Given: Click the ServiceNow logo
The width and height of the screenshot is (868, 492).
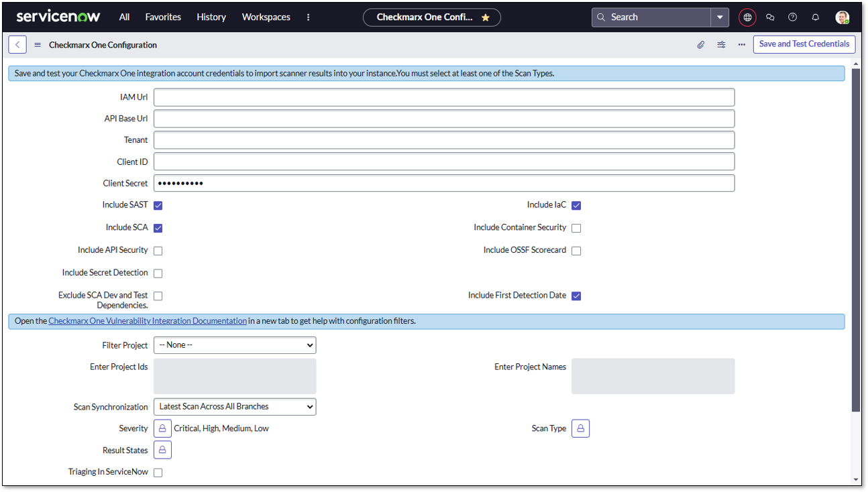Looking at the screenshot, I should (x=58, y=17).
